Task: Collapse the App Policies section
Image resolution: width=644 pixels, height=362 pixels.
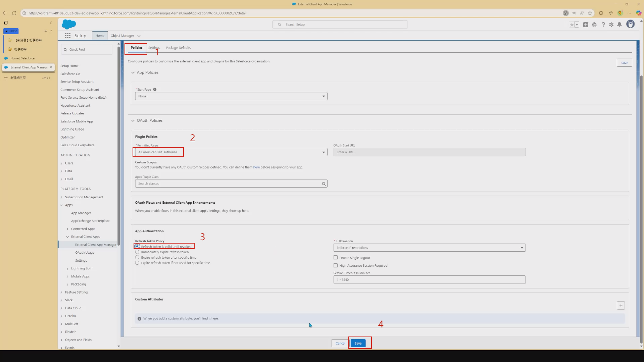Action: [133, 72]
